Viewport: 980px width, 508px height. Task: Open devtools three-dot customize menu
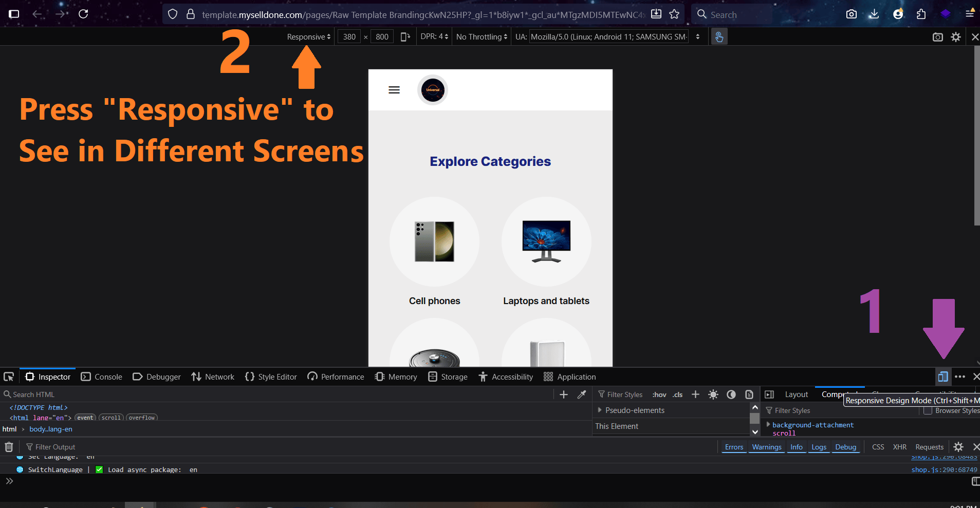click(959, 377)
